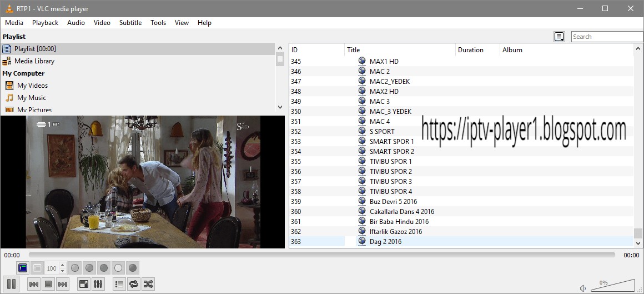Image resolution: width=644 pixels, height=294 pixels.
Task: Pause the playing stream
Action: pyautogui.click(x=11, y=284)
